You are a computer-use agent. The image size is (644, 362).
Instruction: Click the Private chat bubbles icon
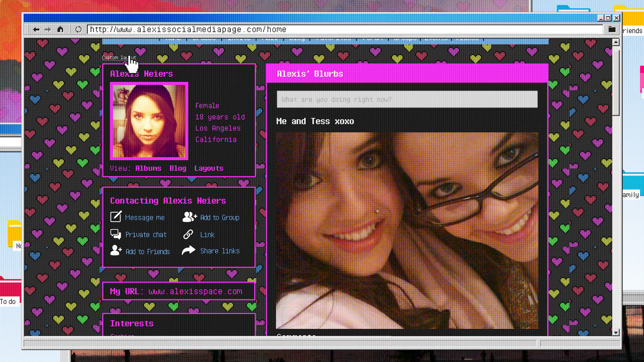click(116, 234)
